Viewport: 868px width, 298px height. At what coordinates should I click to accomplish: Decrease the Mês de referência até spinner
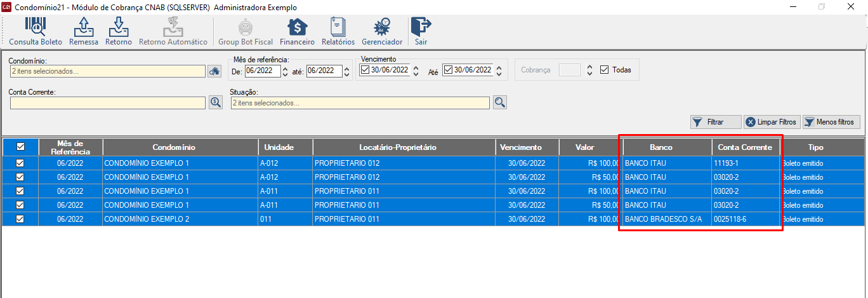(x=346, y=74)
